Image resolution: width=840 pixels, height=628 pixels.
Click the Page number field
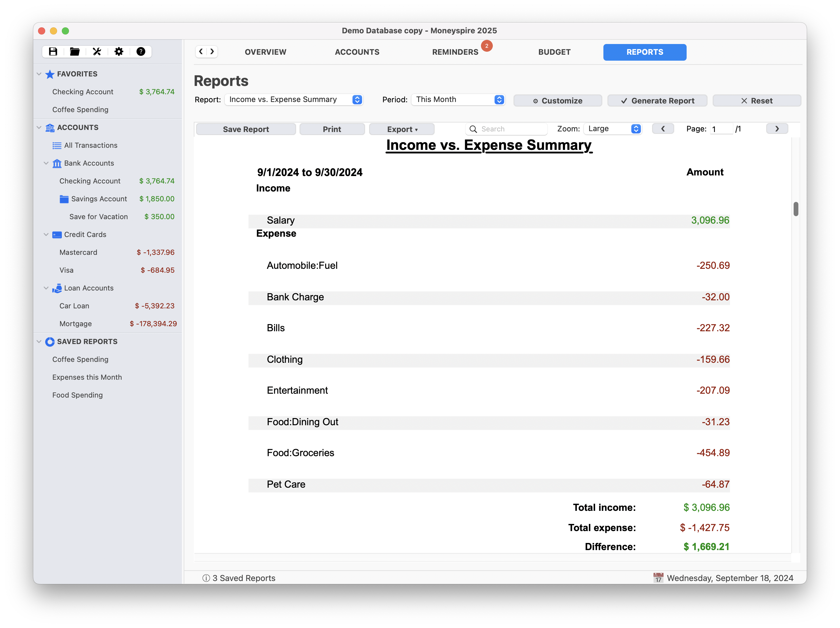point(721,129)
